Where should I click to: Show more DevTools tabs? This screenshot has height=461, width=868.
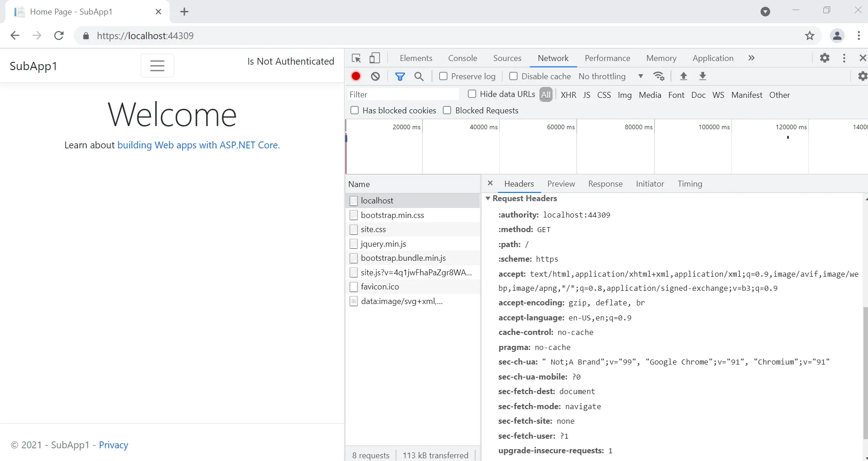click(751, 58)
